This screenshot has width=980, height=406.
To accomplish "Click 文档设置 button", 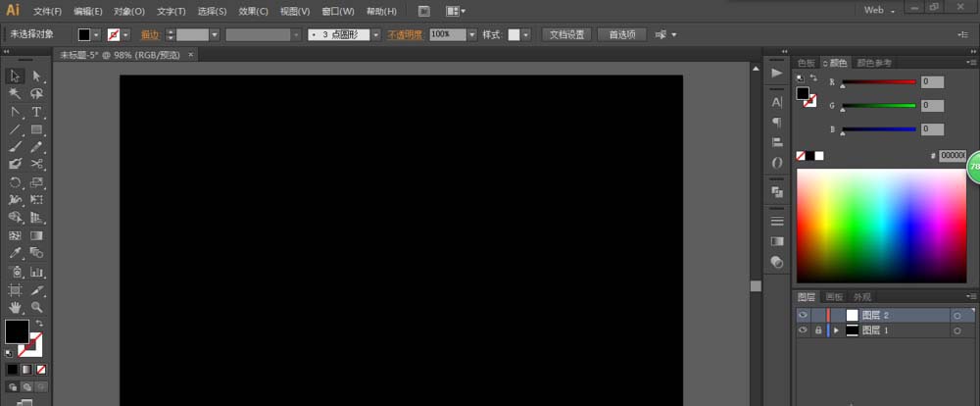I will coord(566,35).
